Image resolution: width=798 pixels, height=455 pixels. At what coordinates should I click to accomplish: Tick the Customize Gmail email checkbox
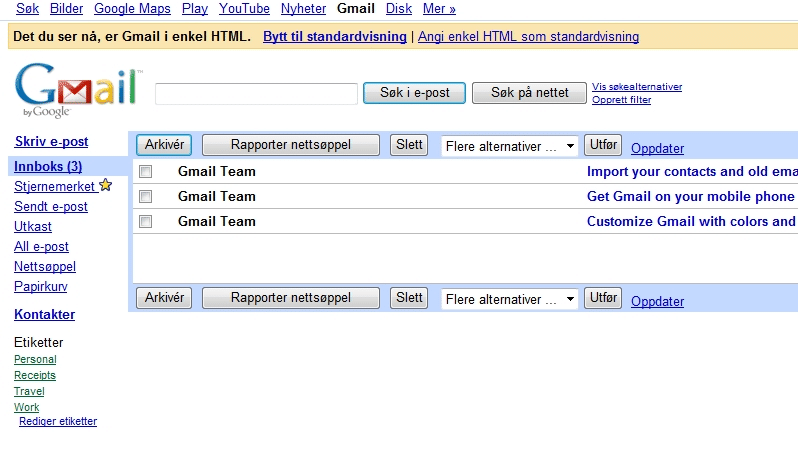pyautogui.click(x=146, y=222)
